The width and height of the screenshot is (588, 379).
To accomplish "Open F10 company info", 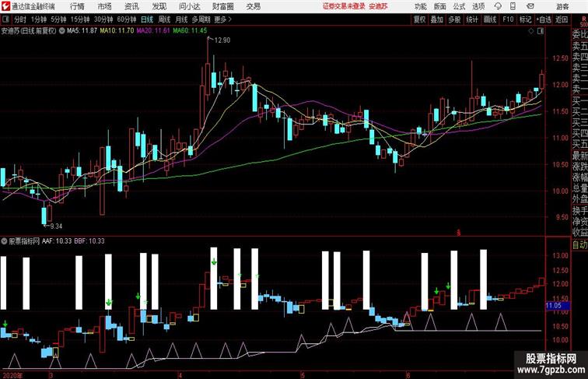I will click(508, 19).
